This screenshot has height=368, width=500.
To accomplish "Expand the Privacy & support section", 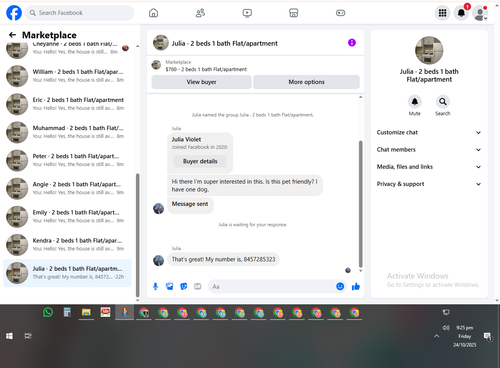I will point(429,184).
